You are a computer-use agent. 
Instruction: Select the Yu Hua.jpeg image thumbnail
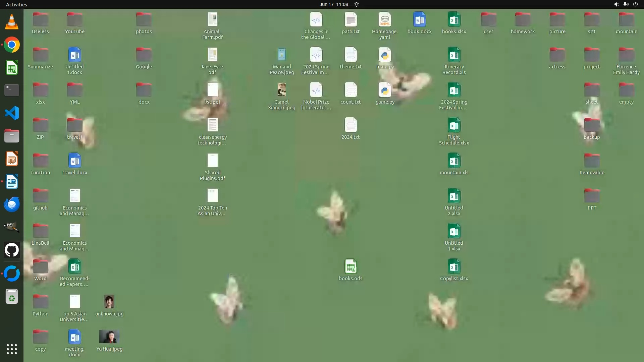tap(109, 337)
